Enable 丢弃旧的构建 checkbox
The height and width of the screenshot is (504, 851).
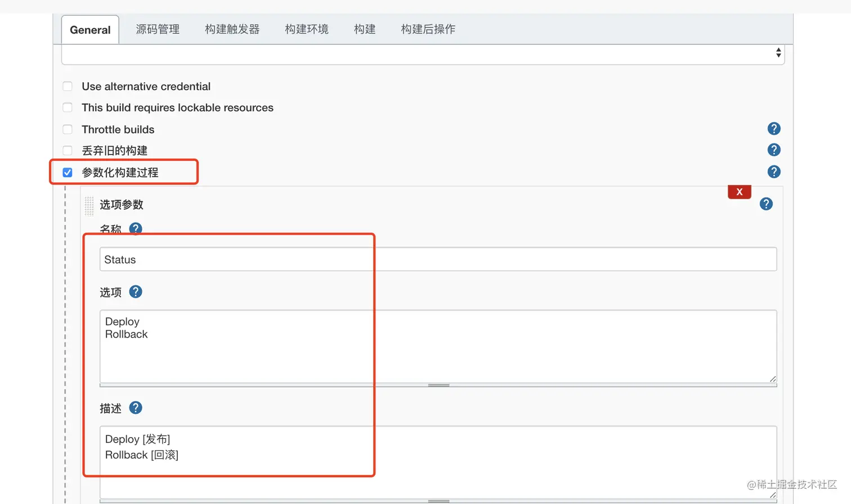68,150
